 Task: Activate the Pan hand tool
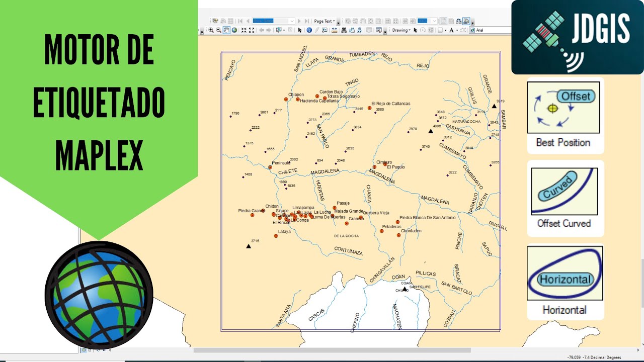pyautogui.click(x=226, y=30)
